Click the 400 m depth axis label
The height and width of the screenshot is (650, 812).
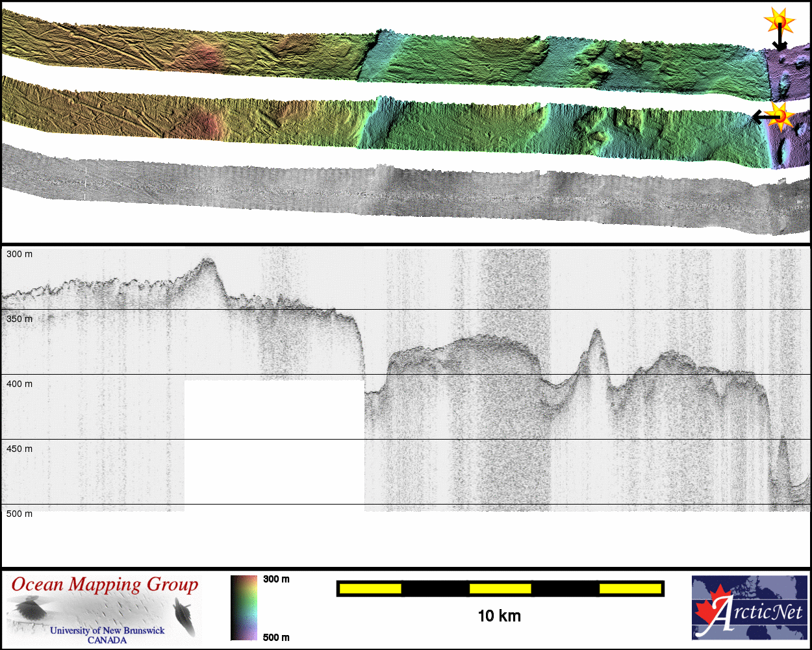click(19, 384)
